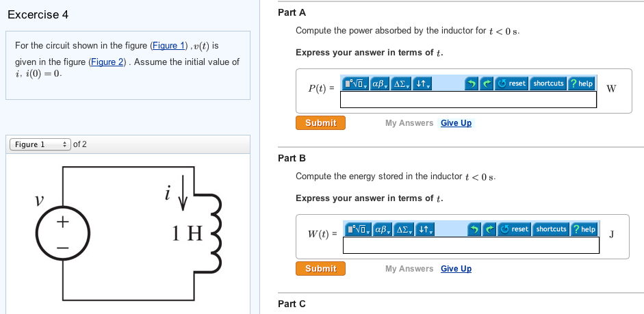The height and width of the screenshot is (314, 644).
Task: Open Greek letters menu in Part B toolbar
Action: point(383,229)
